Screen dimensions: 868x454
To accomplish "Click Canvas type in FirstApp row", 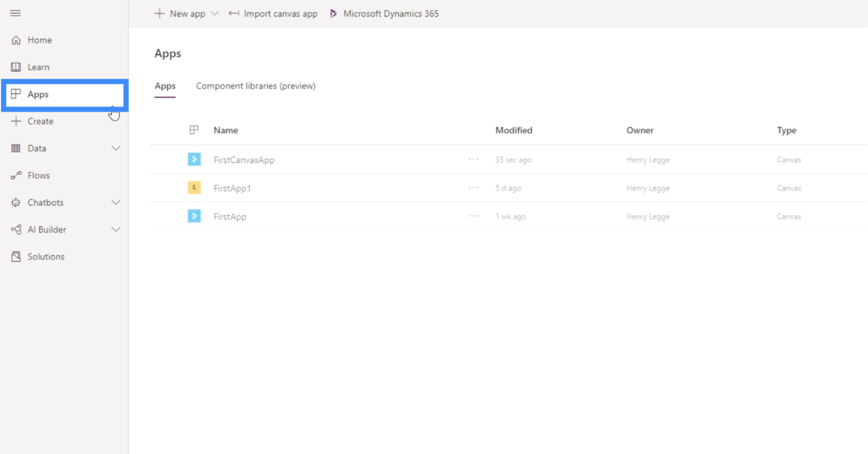I will click(789, 217).
